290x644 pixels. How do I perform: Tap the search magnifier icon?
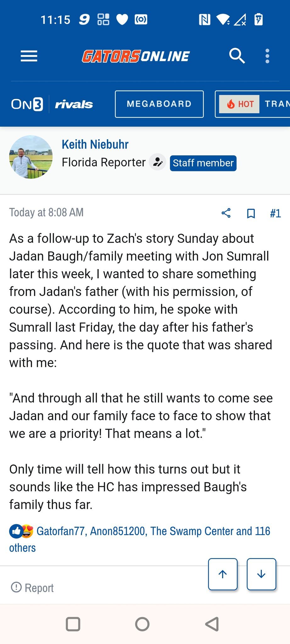click(237, 56)
